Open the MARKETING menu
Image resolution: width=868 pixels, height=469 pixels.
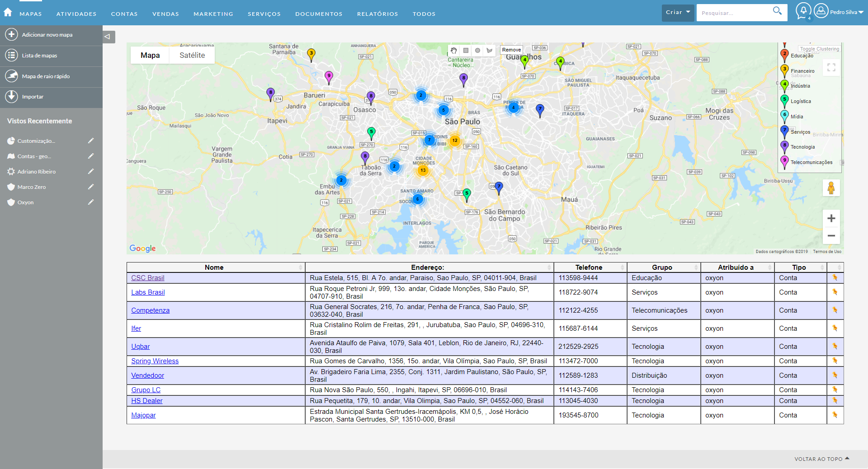(213, 14)
